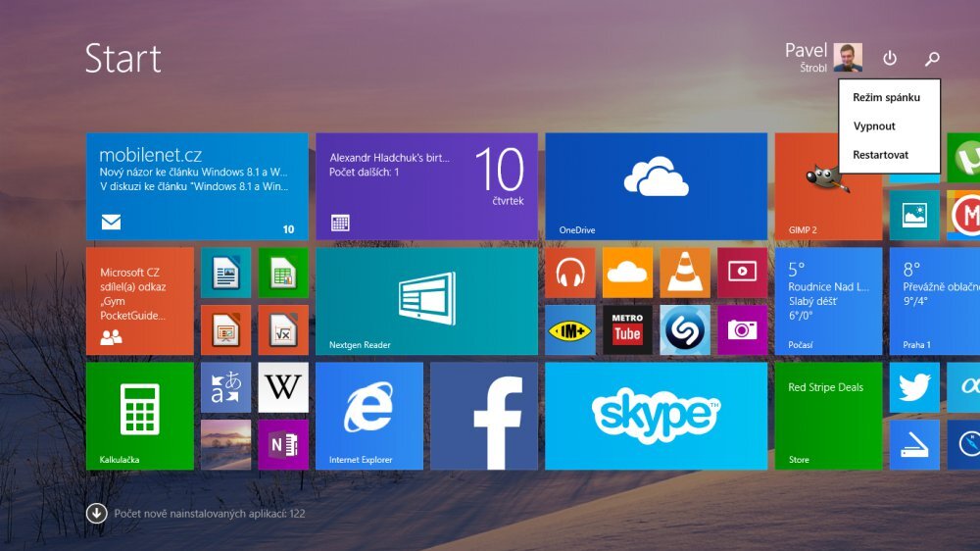This screenshot has width=980, height=551.
Task: Open the pink Camera tile
Action: [x=742, y=330]
